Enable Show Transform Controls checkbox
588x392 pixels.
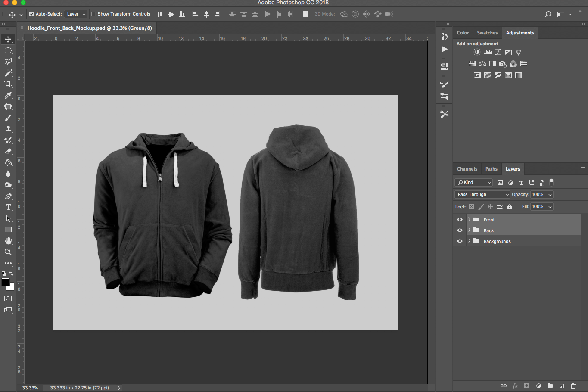tap(93, 14)
